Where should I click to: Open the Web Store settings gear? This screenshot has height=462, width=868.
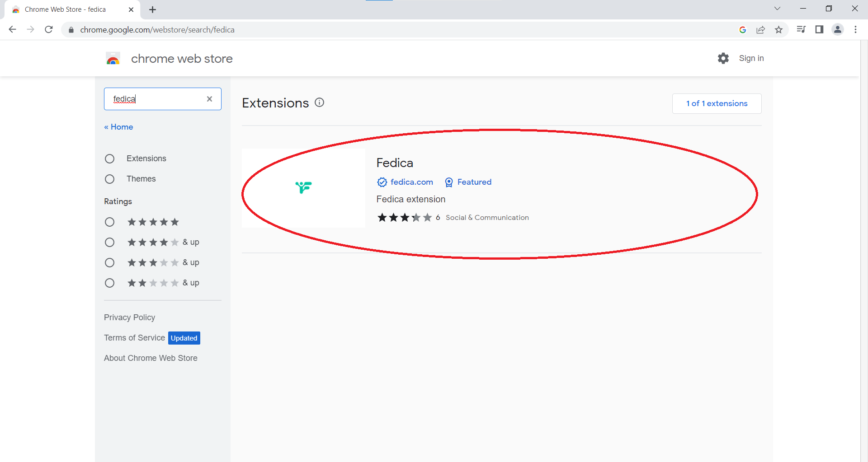click(723, 58)
